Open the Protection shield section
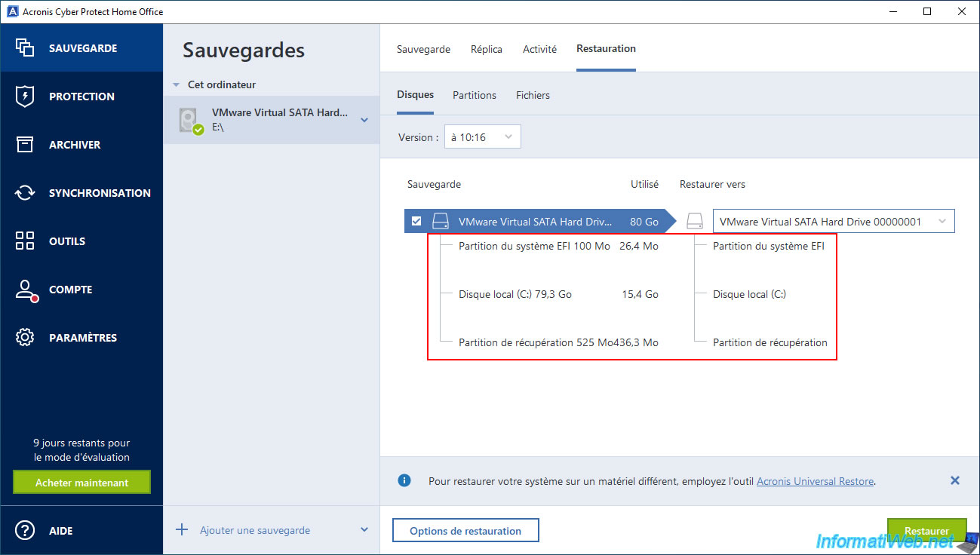980x555 pixels. pos(81,97)
